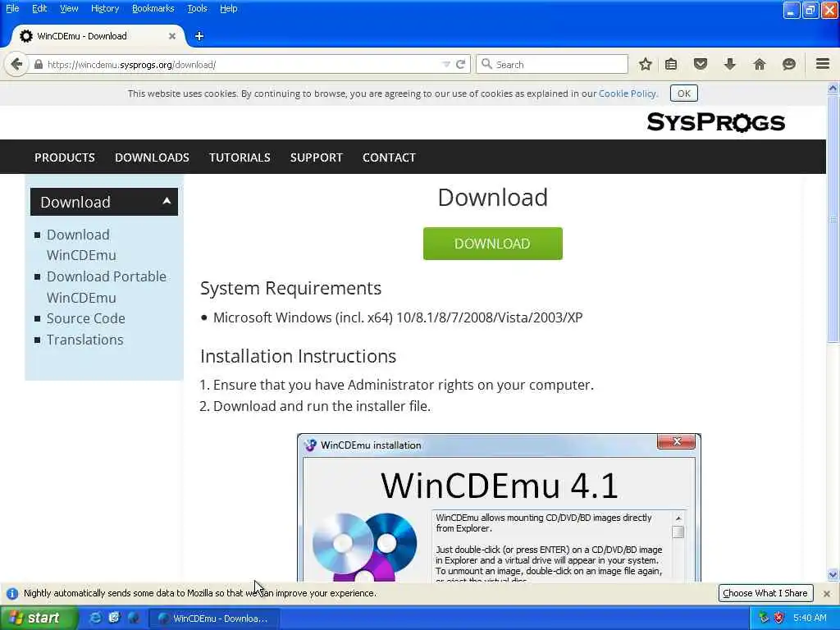This screenshot has height=630, width=840.
Task: Click the address bar URL field
Action: point(241,65)
